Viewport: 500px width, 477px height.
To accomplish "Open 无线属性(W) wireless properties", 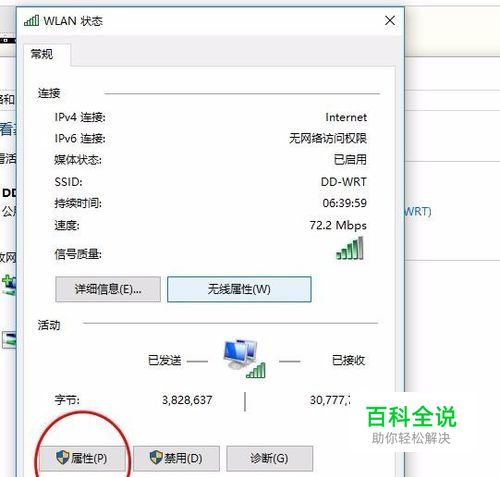I will tap(239, 289).
